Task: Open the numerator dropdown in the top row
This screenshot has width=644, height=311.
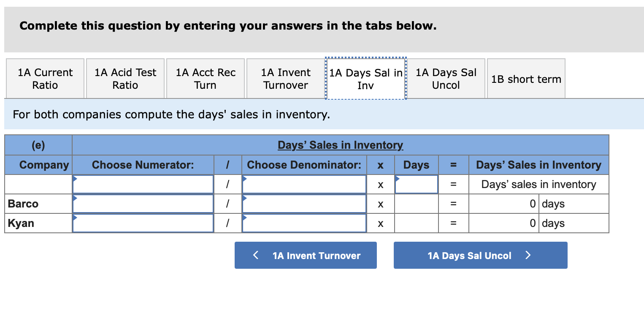Action: (143, 184)
